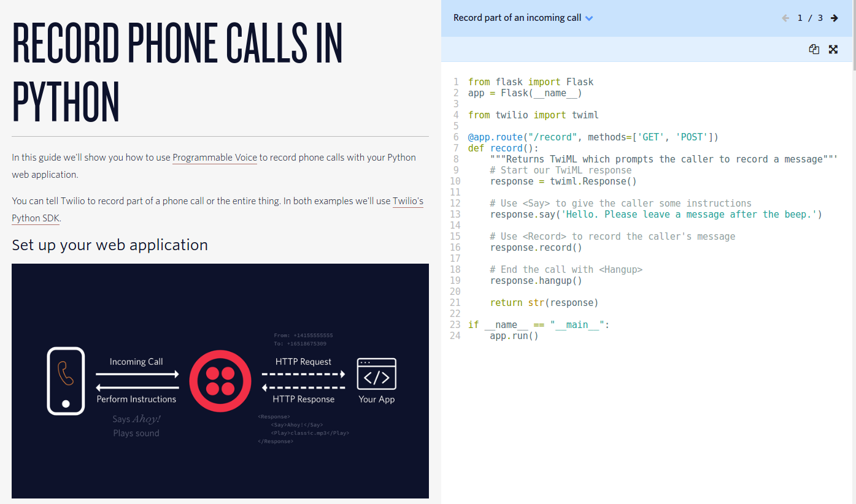856x504 pixels.
Task: Go to previous code sample arrow
Action: [x=785, y=18]
